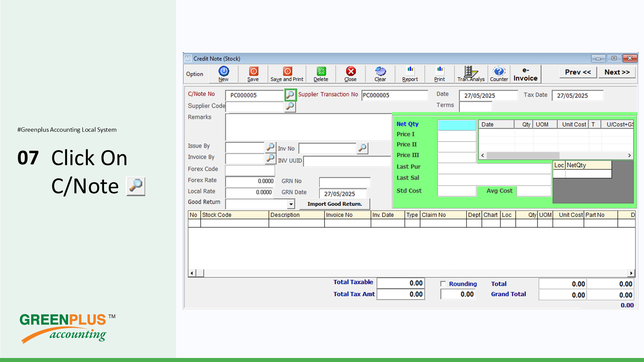Click the Forex Code input field
This screenshot has height=362, width=644.
click(x=250, y=171)
